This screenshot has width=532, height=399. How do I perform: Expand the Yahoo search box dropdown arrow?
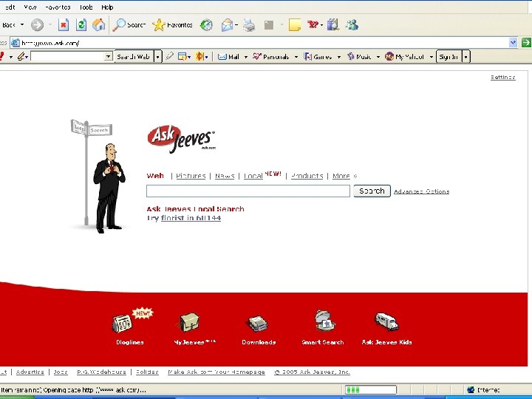[x=108, y=56]
